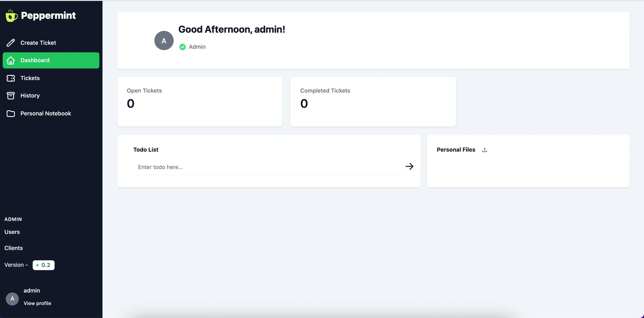Open Personal Notebook folder icon

(x=11, y=113)
